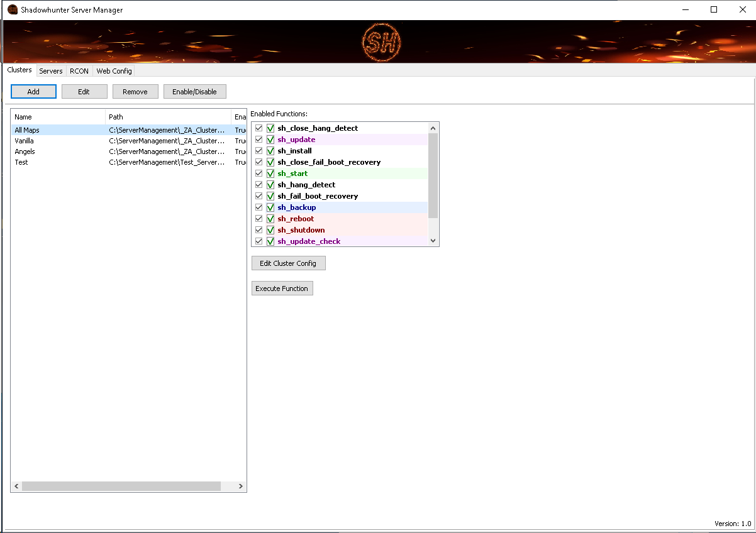The height and width of the screenshot is (533, 756).
Task: Click the green check icon beside sh_reboot
Action: click(270, 218)
